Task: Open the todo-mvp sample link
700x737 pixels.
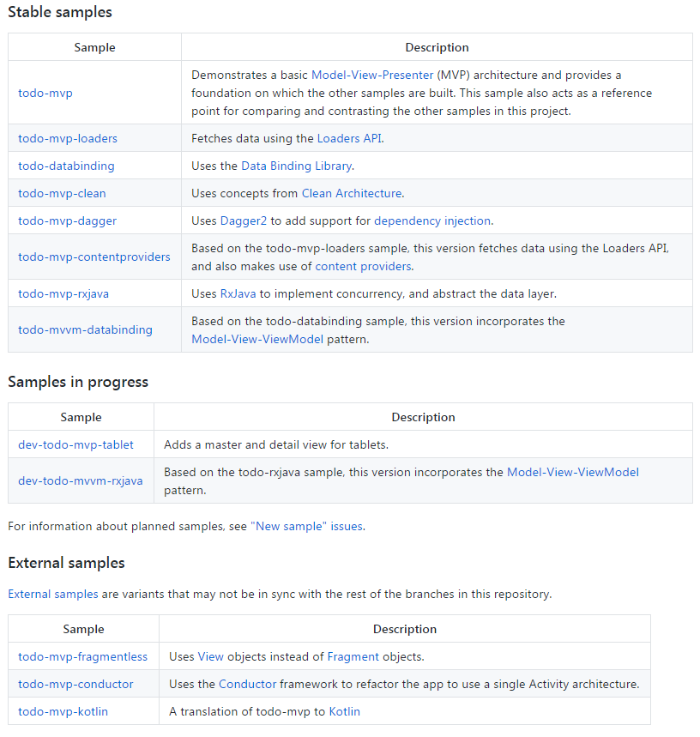Action: coord(45,93)
